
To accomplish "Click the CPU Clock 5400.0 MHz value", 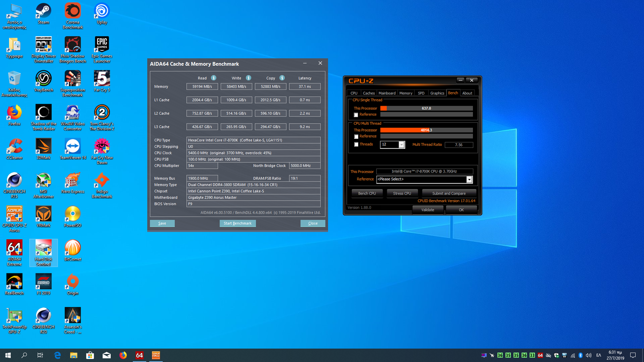I will (254, 153).
